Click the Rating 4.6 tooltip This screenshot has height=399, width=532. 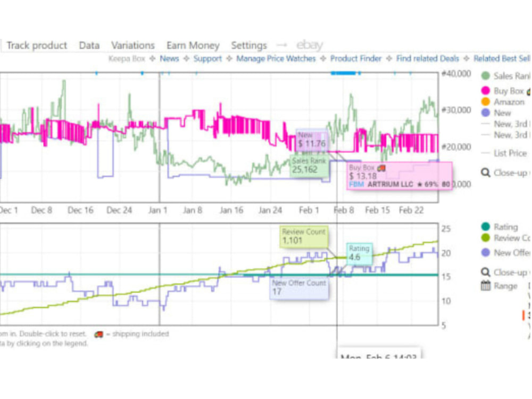click(x=359, y=253)
